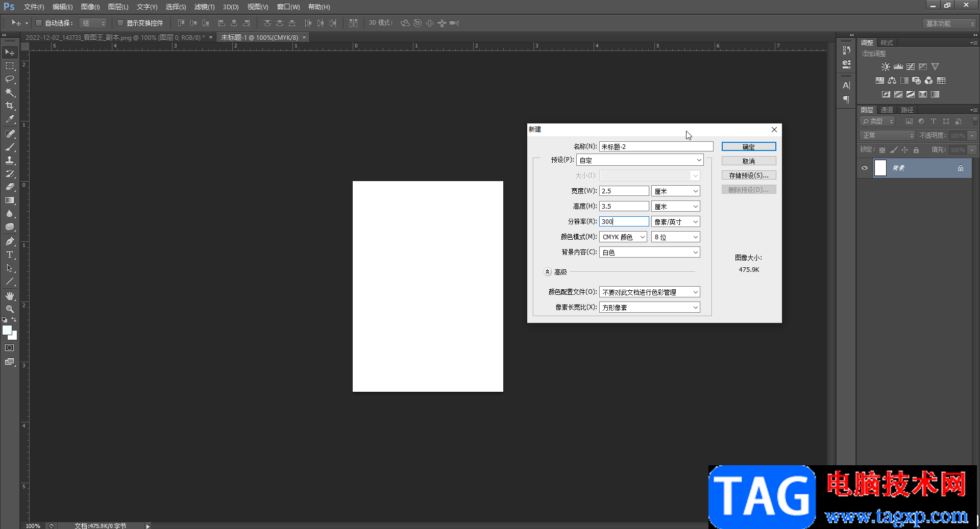The width and height of the screenshot is (980, 529).
Task: Toggle type layer filter
Action: tap(934, 121)
